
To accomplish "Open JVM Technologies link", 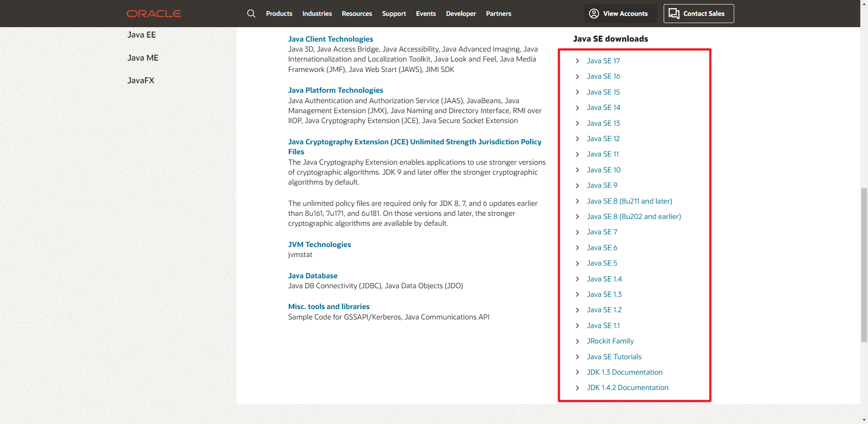I will coord(320,244).
